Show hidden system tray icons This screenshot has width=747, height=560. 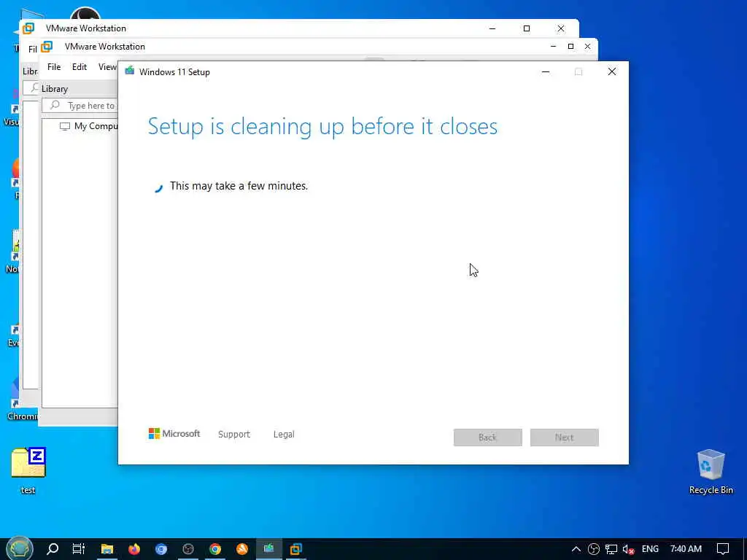576,549
